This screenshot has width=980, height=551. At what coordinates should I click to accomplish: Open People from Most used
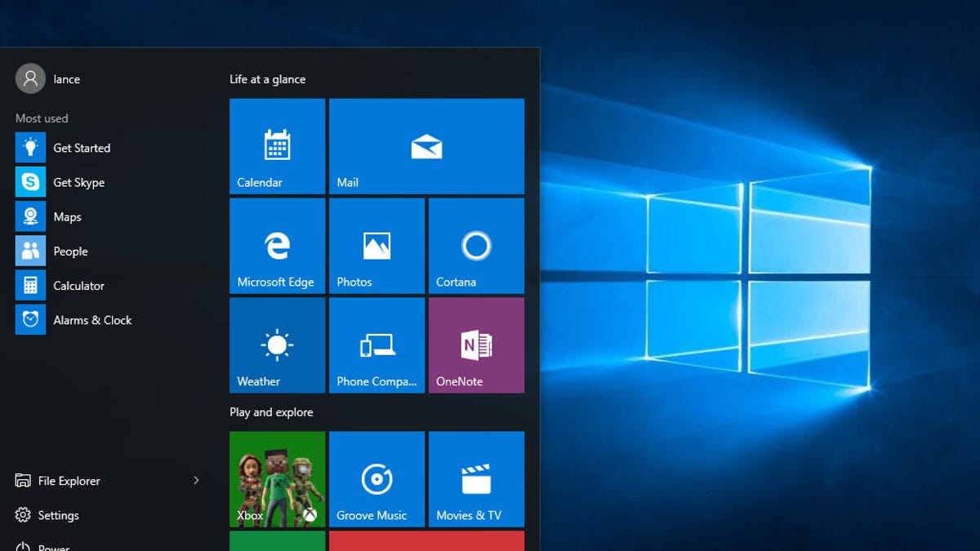tap(71, 251)
